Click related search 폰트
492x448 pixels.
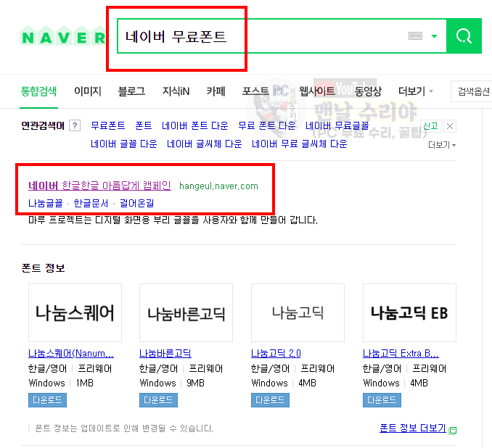click(144, 125)
